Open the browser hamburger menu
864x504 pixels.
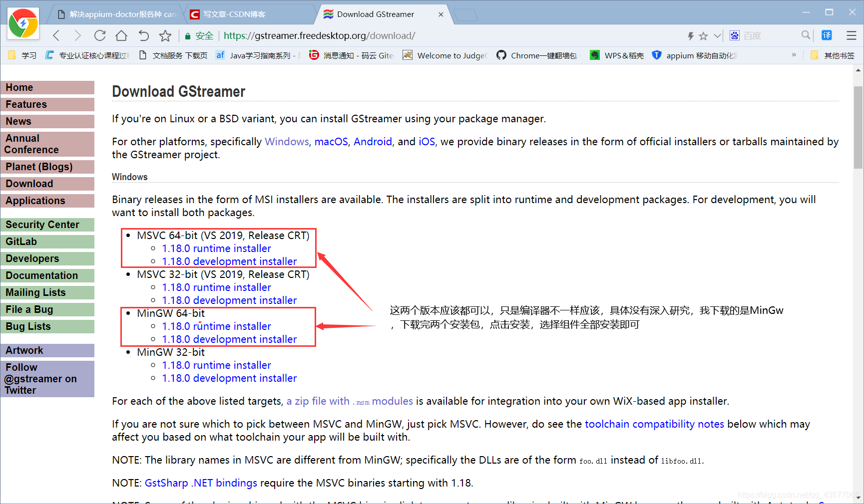coord(852,35)
